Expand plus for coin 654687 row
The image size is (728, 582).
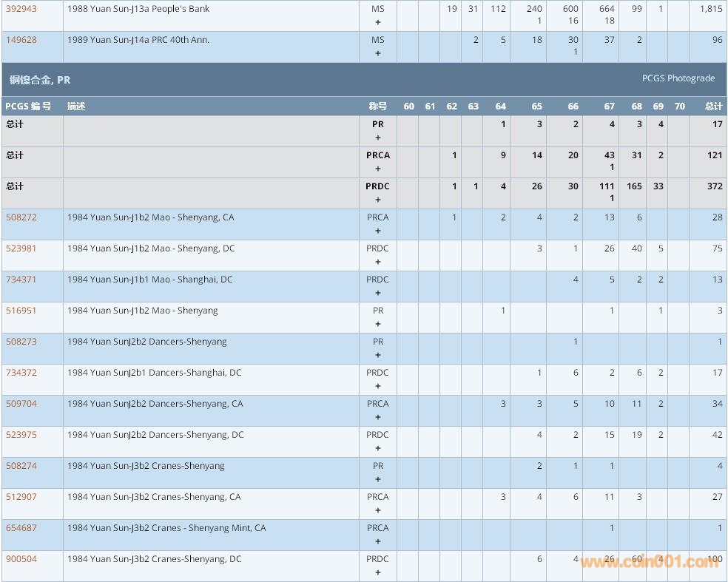click(x=378, y=541)
